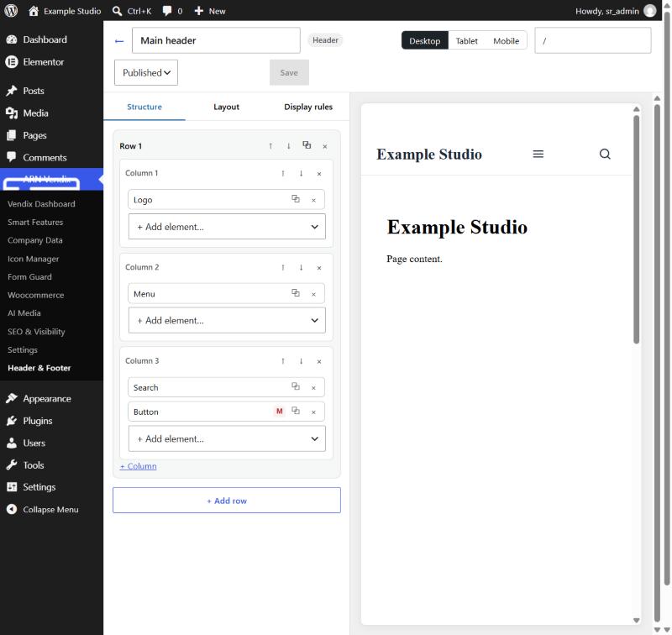The height and width of the screenshot is (635, 672).
Task: Click the Add row button
Action: coord(227,501)
